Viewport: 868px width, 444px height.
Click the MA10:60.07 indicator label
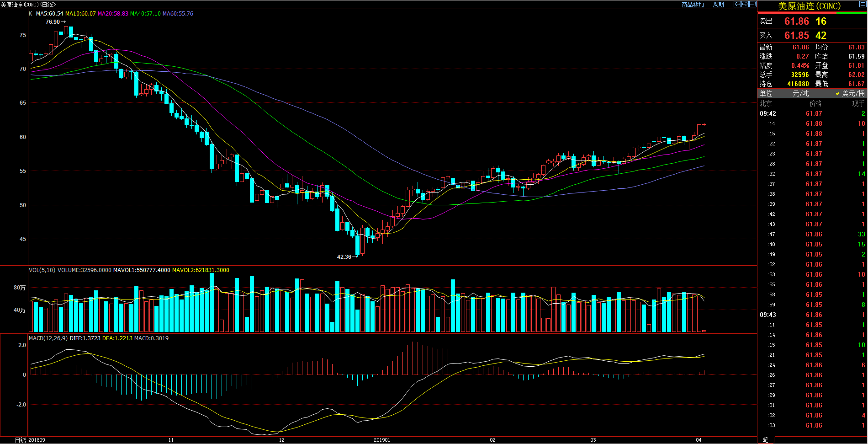coord(80,14)
